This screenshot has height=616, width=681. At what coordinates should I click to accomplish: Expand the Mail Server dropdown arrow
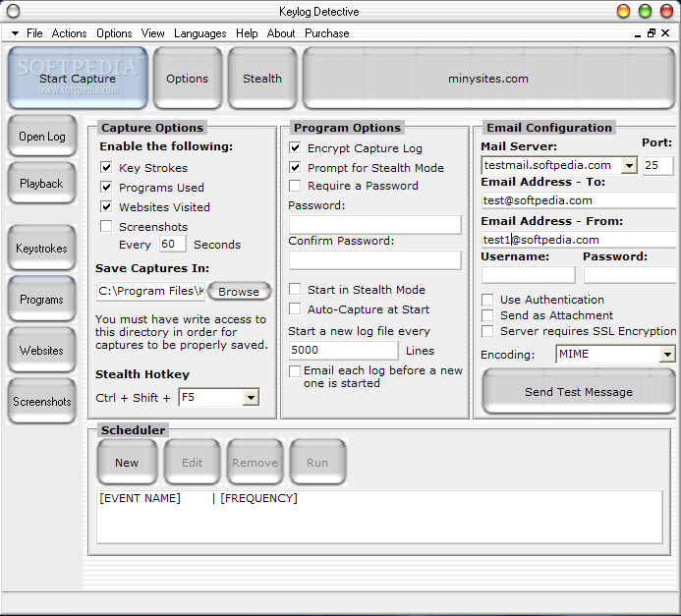[x=629, y=165]
